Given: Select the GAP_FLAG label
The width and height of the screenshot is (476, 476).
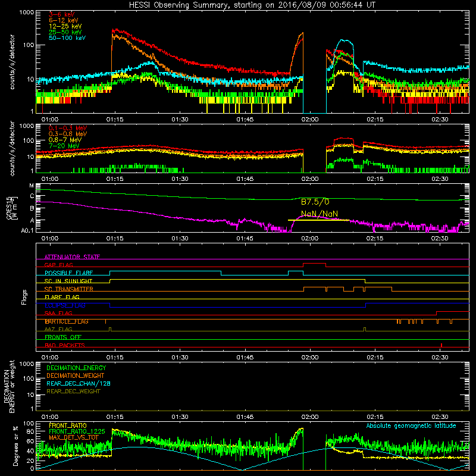Looking at the screenshot, I should click(58, 265).
